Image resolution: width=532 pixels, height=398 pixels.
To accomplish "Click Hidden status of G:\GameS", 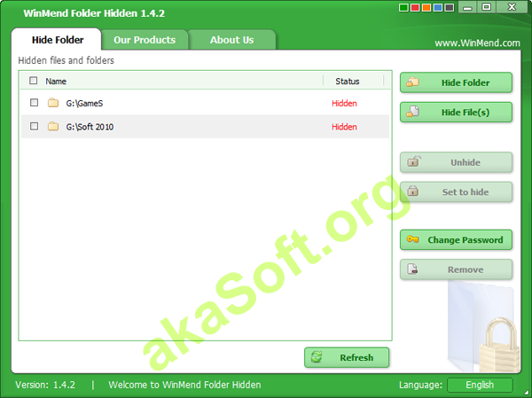I will [x=344, y=103].
